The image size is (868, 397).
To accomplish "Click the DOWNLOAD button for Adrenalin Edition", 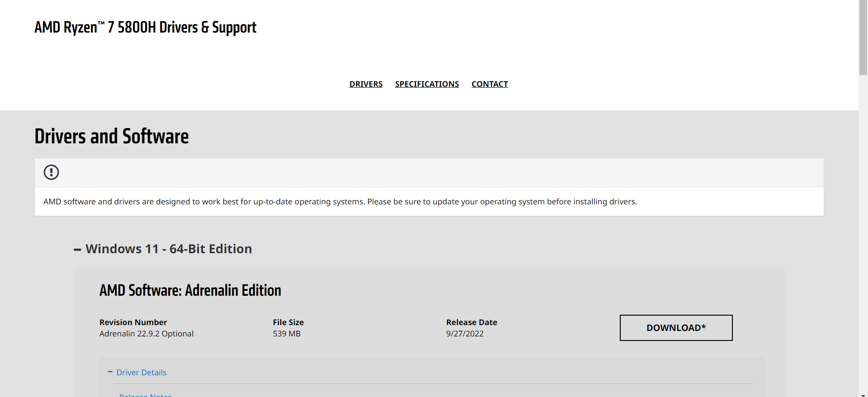I will click(676, 328).
